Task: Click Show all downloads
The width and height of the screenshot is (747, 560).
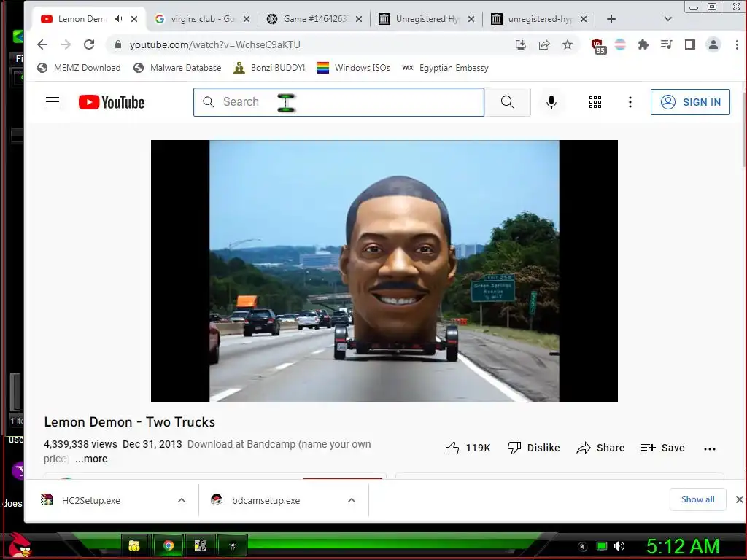Action: point(697,499)
